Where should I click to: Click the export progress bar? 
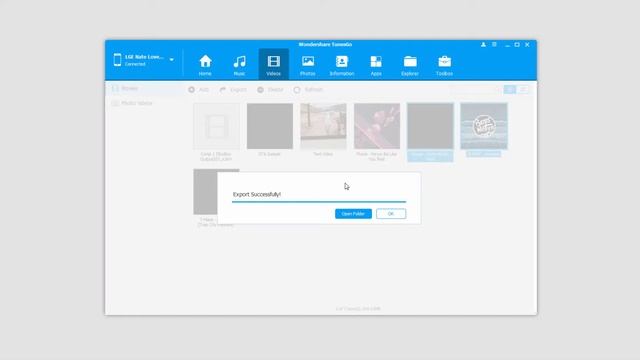click(x=319, y=202)
